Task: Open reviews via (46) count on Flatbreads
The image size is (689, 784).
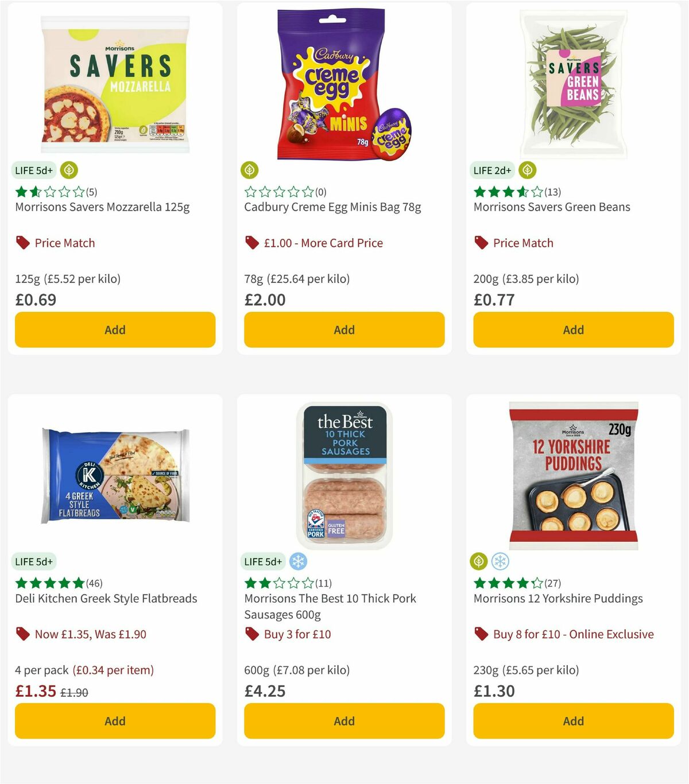Action: [95, 583]
